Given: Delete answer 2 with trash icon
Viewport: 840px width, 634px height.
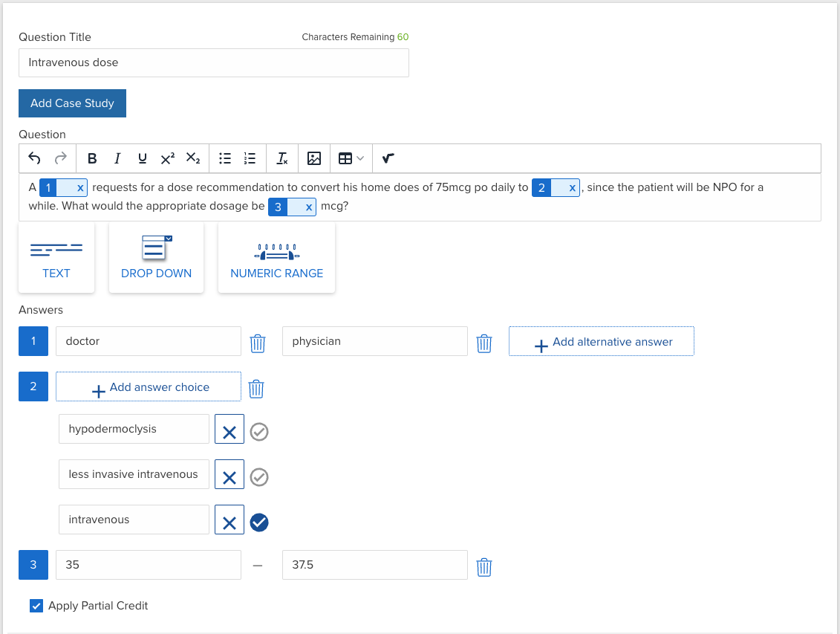Looking at the screenshot, I should point(256,389).
